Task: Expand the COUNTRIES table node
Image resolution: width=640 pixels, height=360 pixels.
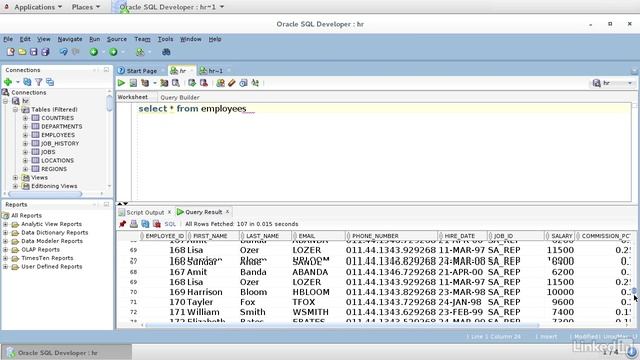Action: pyautogui.click(x=25, y=118)
